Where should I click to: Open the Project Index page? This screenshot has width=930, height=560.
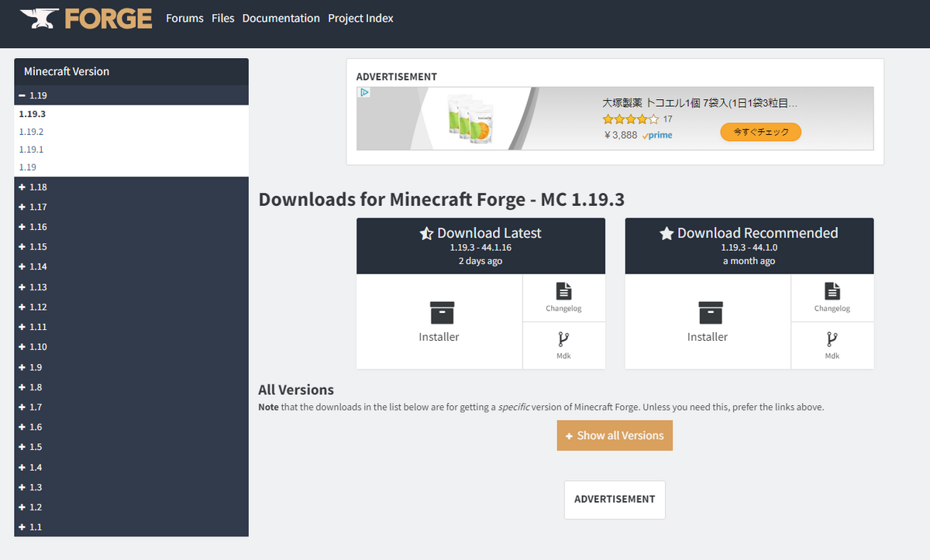(x=360, y=18)
